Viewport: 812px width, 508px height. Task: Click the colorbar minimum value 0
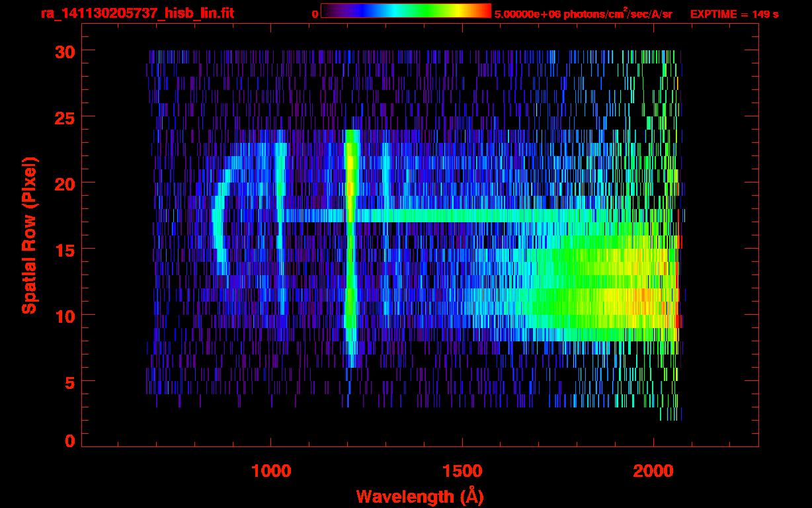click(315, 14)
